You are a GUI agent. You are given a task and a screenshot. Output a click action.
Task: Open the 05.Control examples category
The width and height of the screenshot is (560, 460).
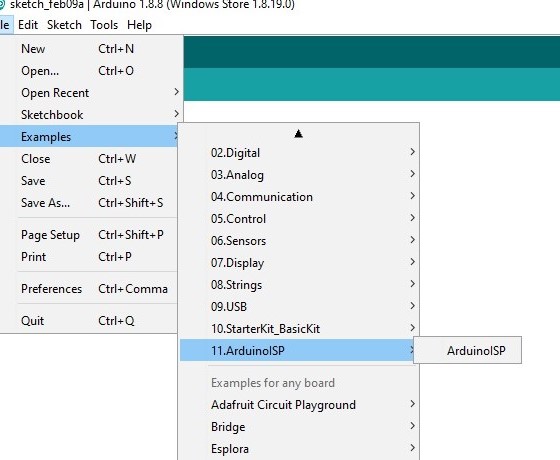point(299,219)
